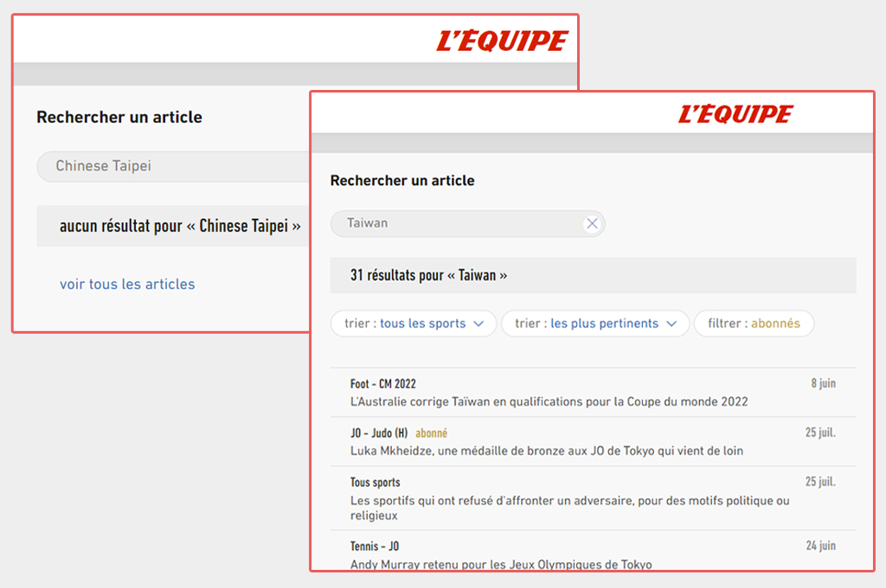
Task: Click the L'Equipe logo in the Taiwan window
Action: click(x=735, y=114)
